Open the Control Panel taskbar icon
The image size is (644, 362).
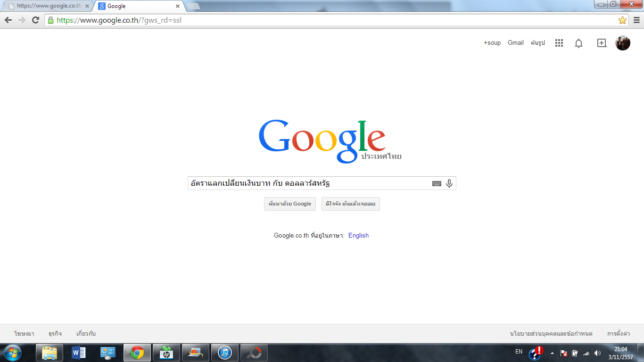tap(108, 353)
